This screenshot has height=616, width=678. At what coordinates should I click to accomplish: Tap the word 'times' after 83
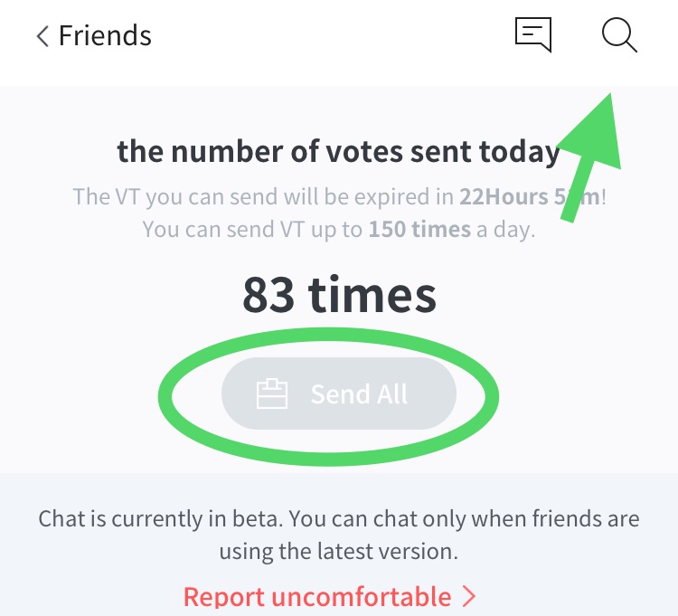coord(372,294)
